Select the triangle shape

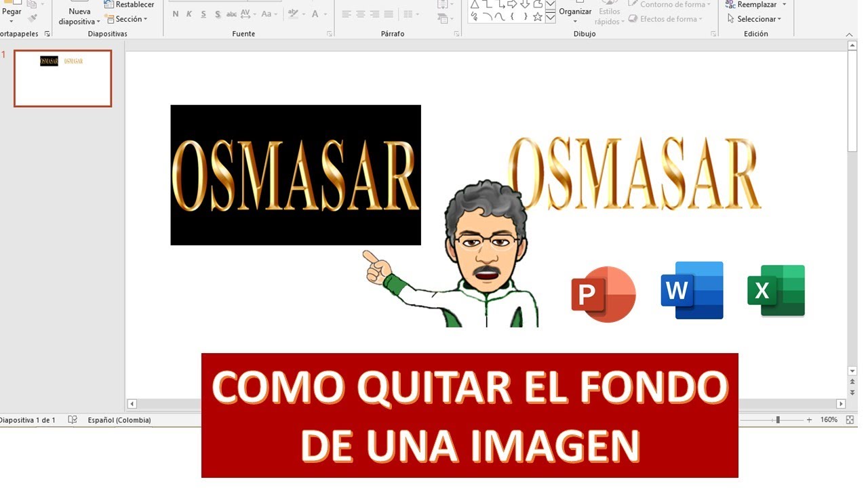[474, 5]
